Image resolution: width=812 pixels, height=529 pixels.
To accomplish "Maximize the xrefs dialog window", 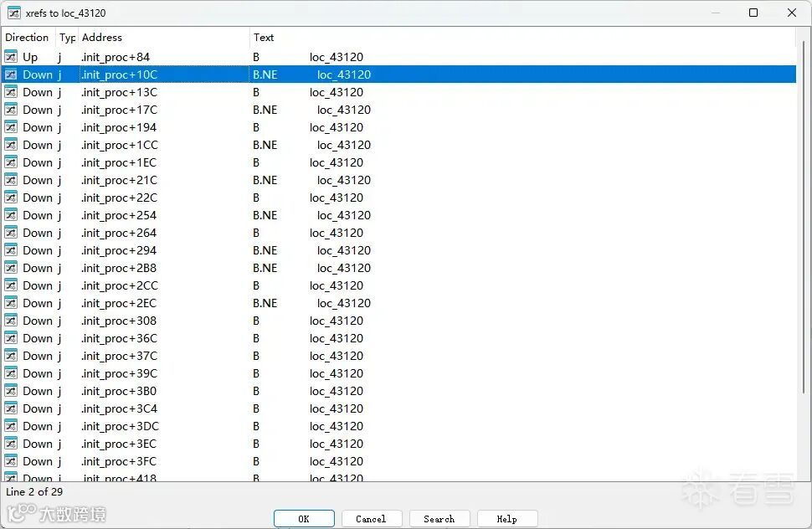I will tap(753, 13).
